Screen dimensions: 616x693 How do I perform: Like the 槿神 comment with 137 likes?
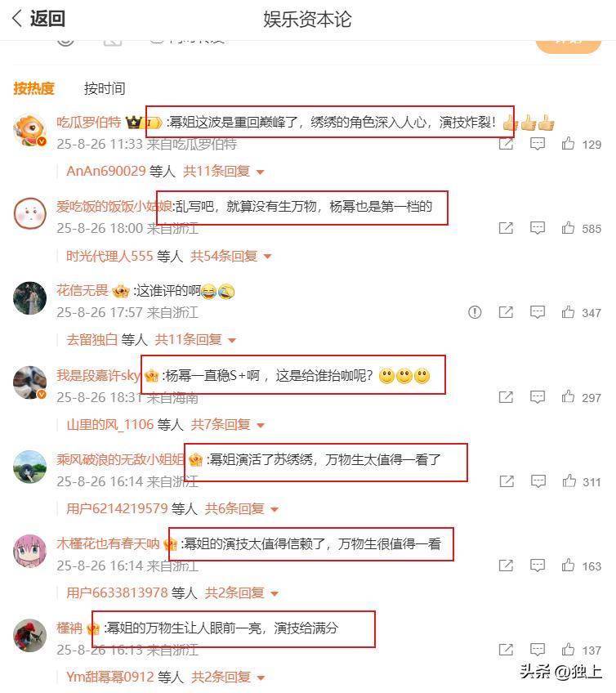(x=568, y=649)
